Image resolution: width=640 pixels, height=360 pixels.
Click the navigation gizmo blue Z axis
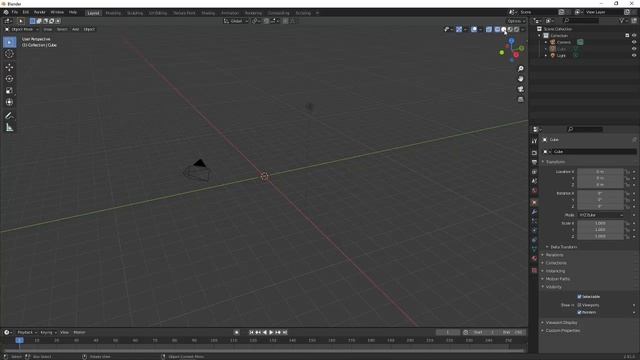511,41
